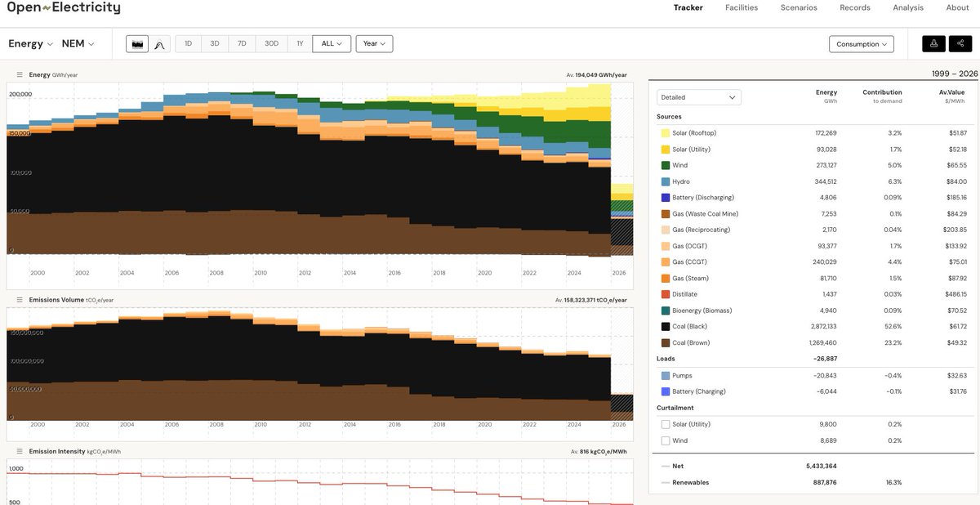Viewport: 980px width, 505px height.
Task: Open the Detailed grouping dropdown
Action: coord(699,97)
